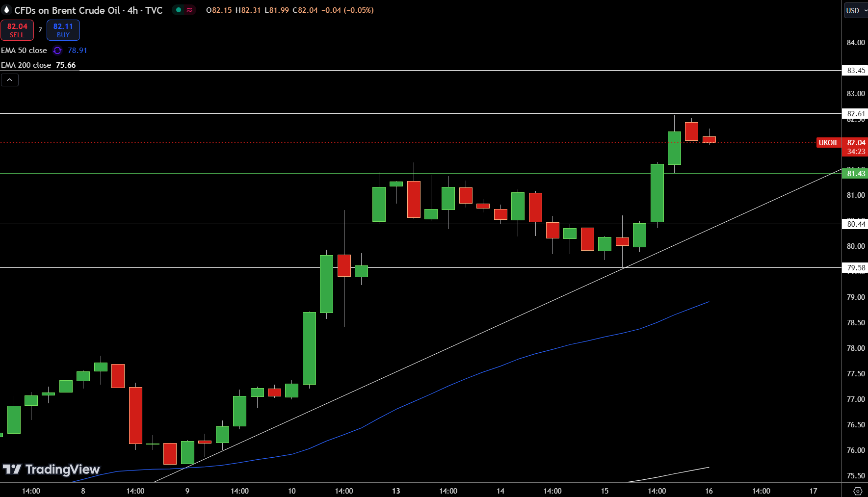Click the 34:23 candle countdown timer
The image size is (868, 497).
tap(856, 152)
